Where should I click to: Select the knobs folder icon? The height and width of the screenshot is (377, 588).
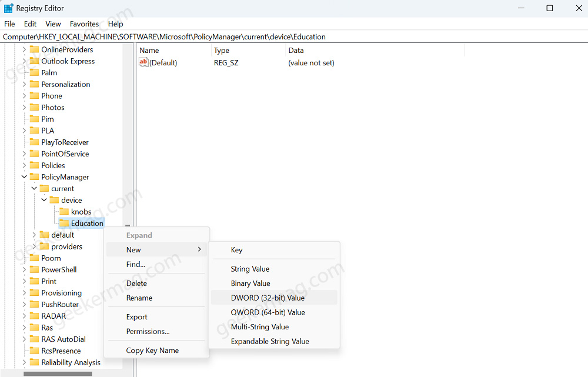[64, 212]
